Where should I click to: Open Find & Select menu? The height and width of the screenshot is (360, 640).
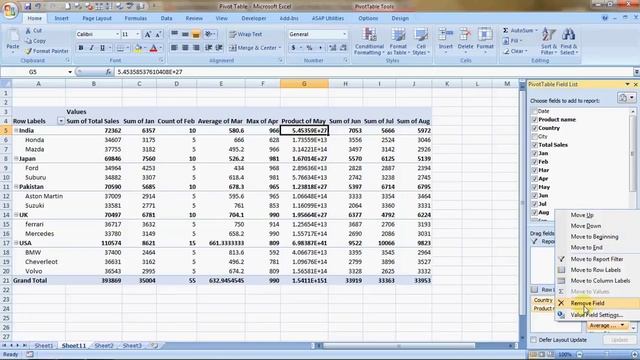(x=569, y=41)
